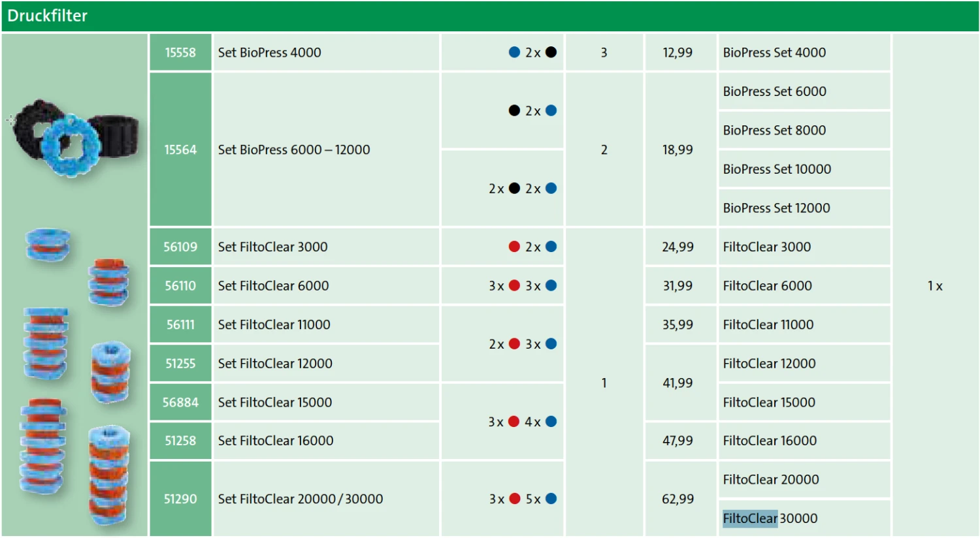
Task: Click the blue dot in Set BioPress 4000 row
Action: (514, 52)
